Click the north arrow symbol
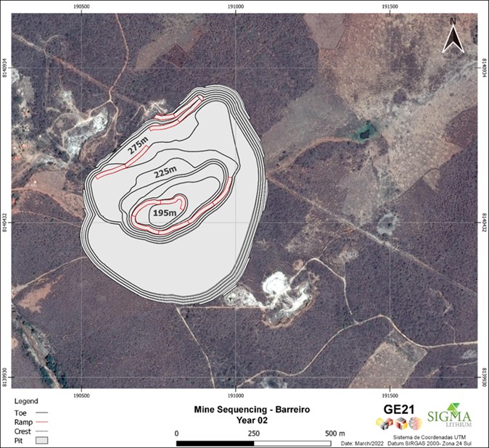 click(453, 36)
